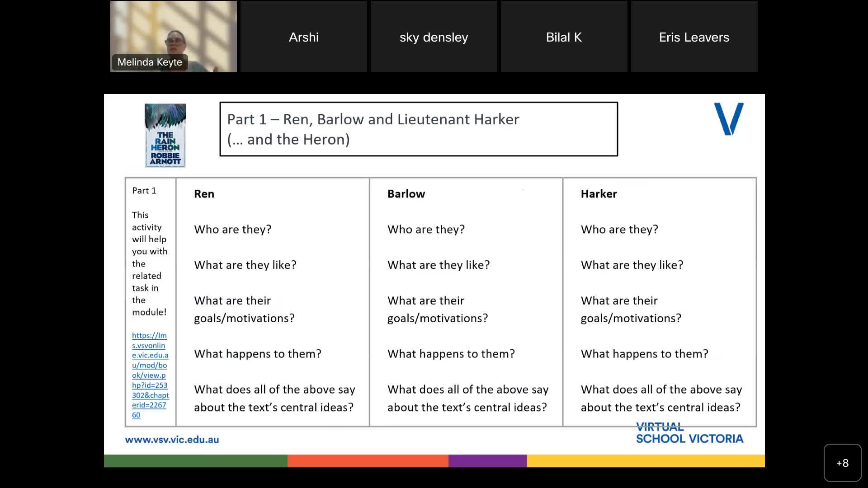Click the Ren column header

[x=204, y=193]
